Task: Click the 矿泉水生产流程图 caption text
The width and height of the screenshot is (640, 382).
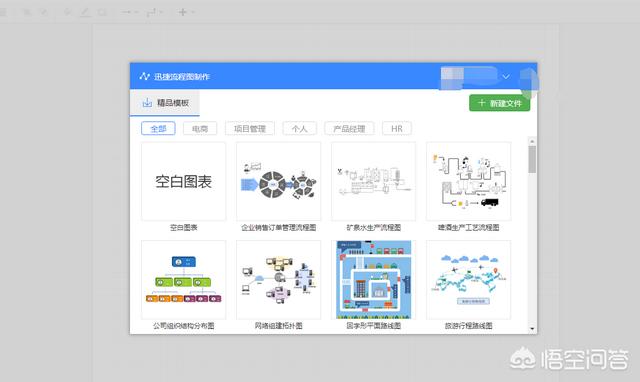Action: click(373, 227)
